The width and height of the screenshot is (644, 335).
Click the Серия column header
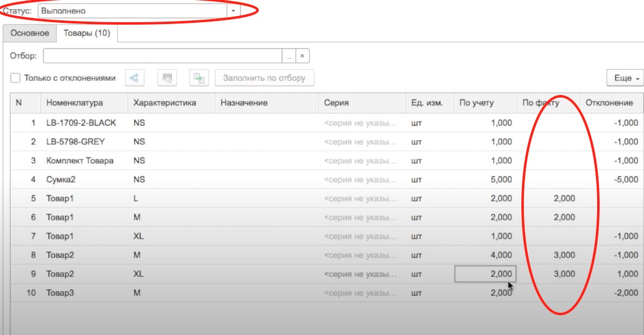[362, 103]
